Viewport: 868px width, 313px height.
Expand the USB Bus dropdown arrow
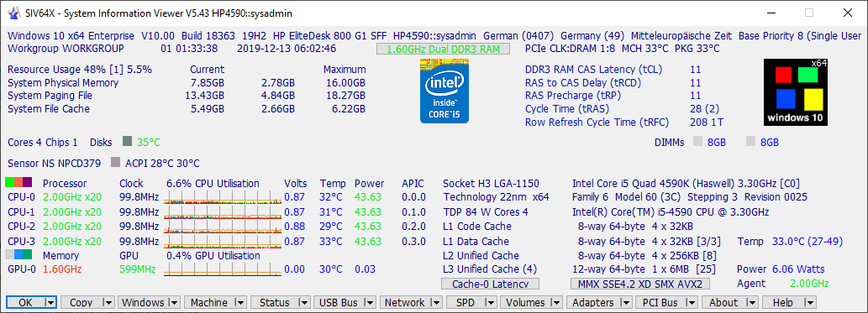(x=370, y=302)
